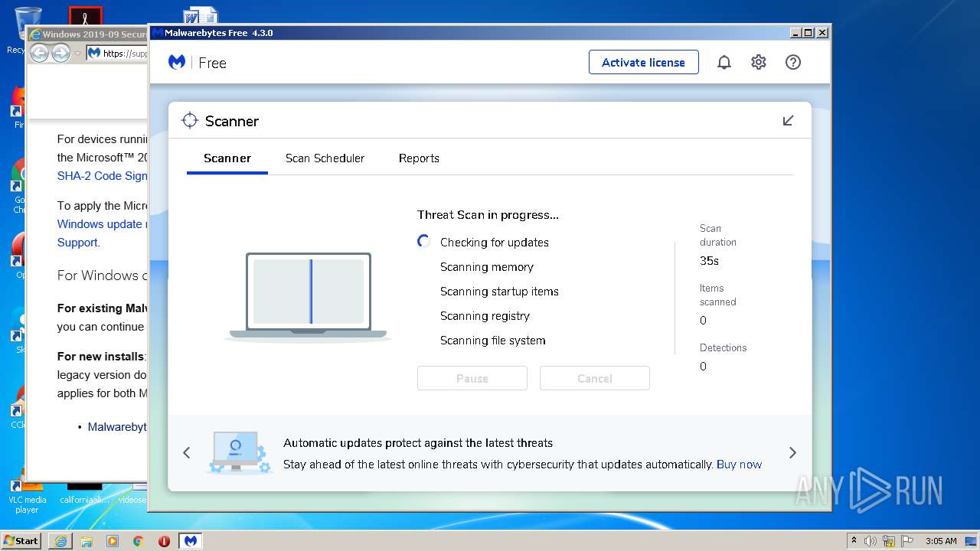Click the Malwarebytes logo next to Free
This screenshot has height=551, width=980.
click(x=177, y=62)
